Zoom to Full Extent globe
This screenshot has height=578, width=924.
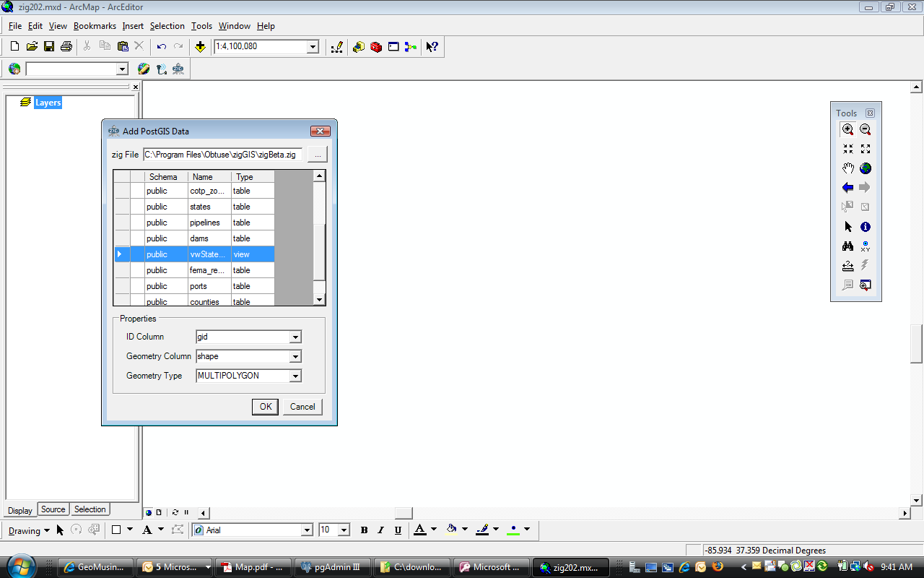(866, 168)
